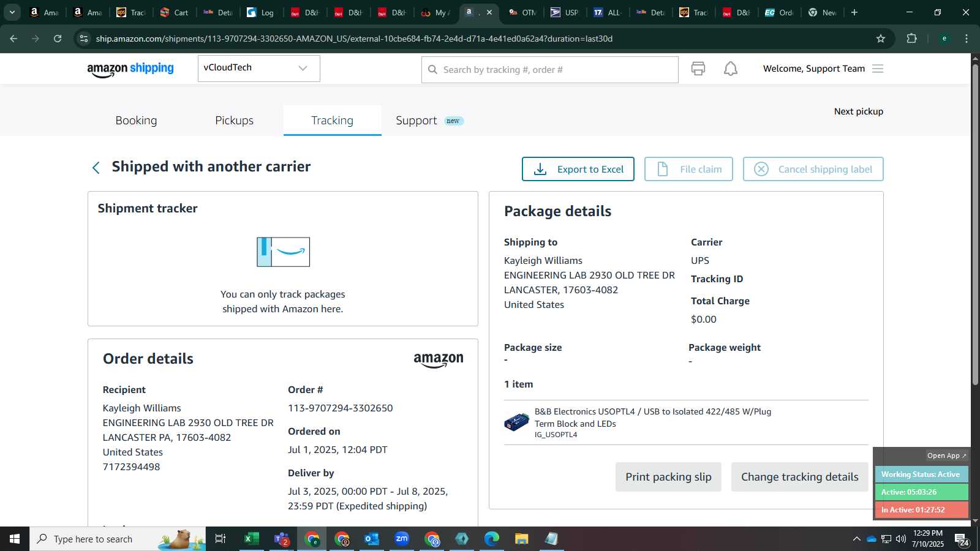Click the Export to Excel button
Image resolution: width=980 pixels, height=551 pixels.
[578, 169]
